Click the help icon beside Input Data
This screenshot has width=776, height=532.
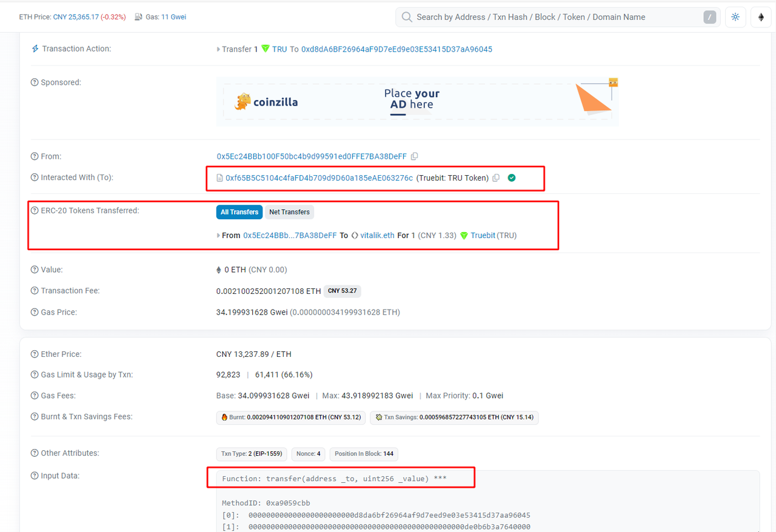tap(35, 476)
